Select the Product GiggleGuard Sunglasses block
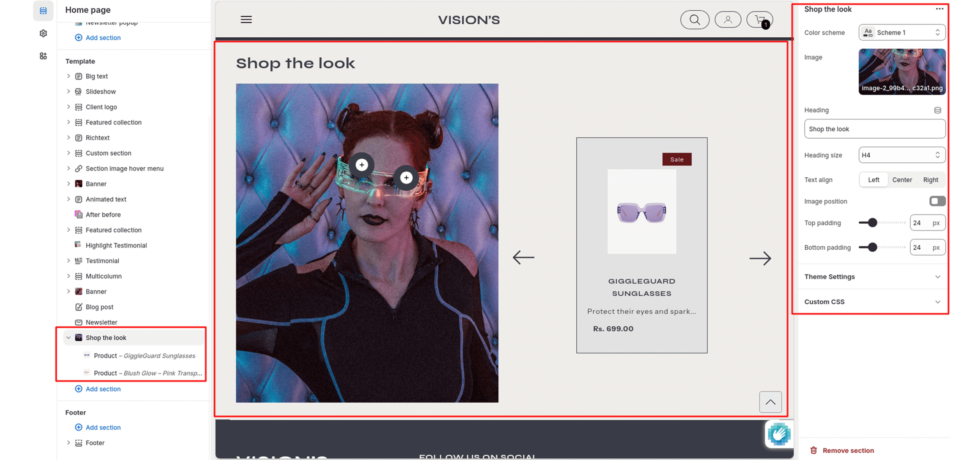The width and height of the screenshot is (980, 460). [x=144, y=355]
